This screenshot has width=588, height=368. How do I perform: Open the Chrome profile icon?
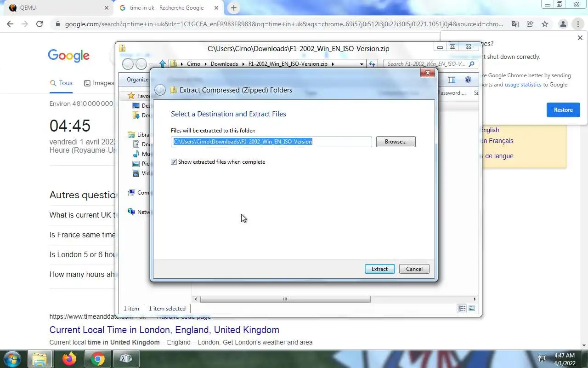point(563,24)
